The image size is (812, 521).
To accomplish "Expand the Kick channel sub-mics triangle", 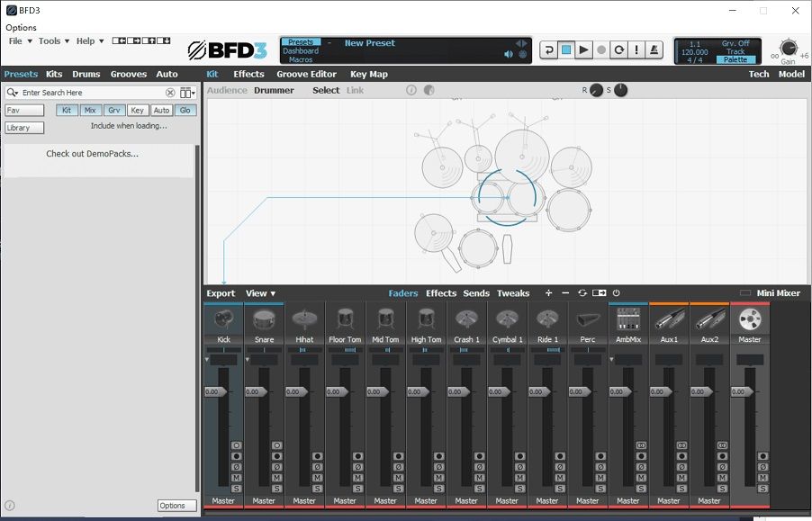I will pos(207,359).
